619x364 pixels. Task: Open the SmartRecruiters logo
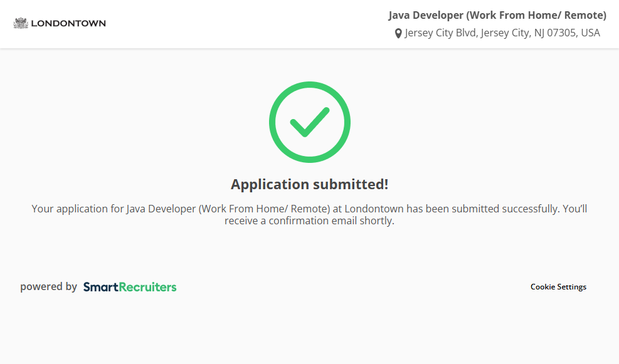(130, 287)
